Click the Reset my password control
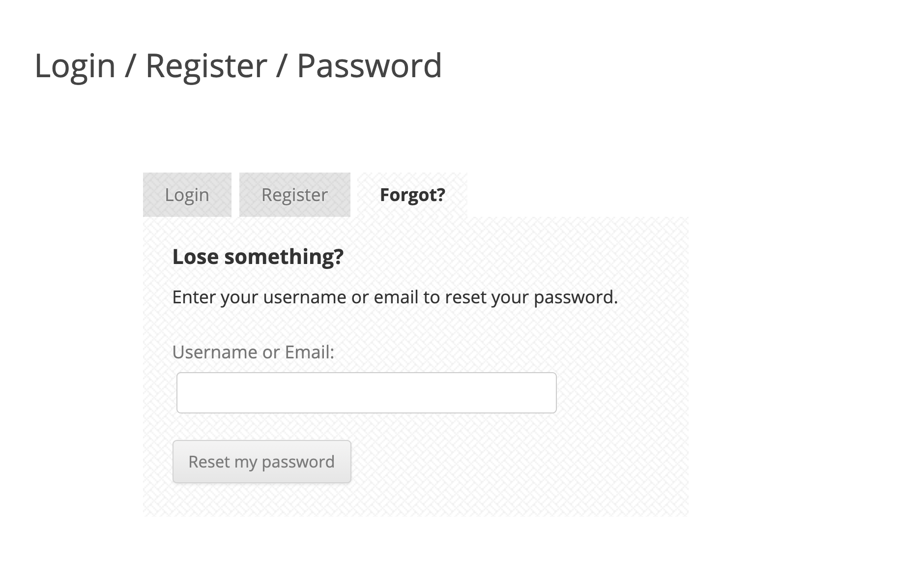924x587 pixels. pyautogui.click(x=261, y=461)
